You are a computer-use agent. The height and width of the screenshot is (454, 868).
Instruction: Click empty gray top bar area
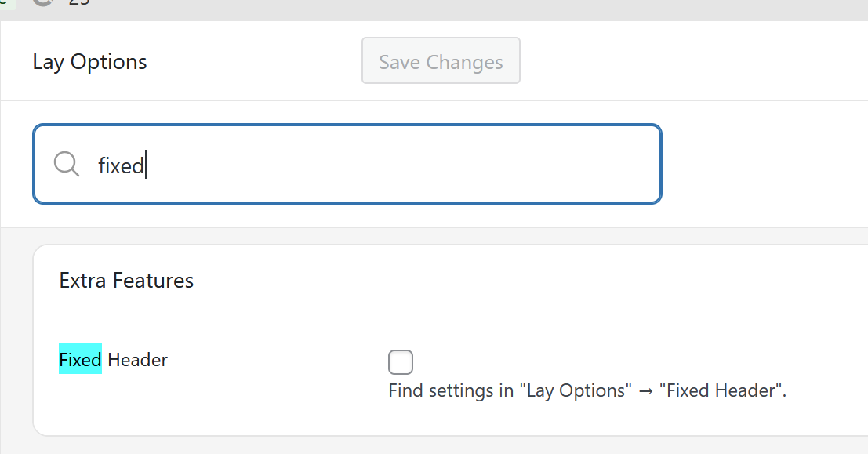click(470, 8)
